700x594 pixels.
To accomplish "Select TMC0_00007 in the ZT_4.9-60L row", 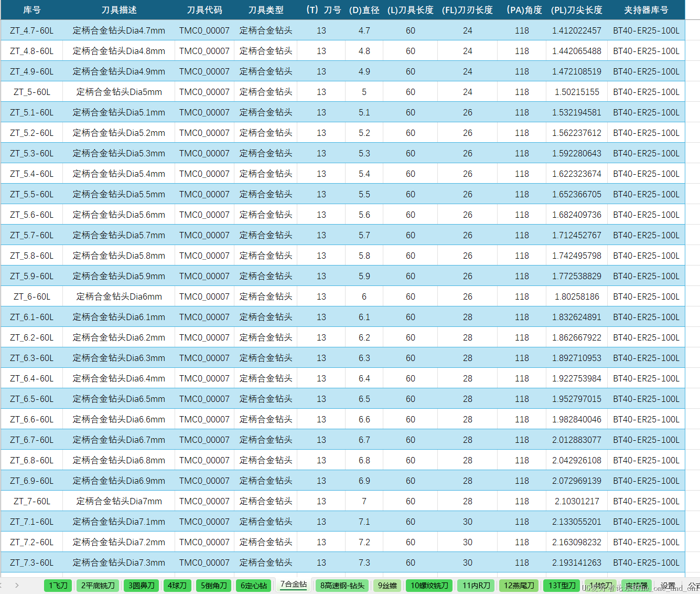I will coord(204,71).
